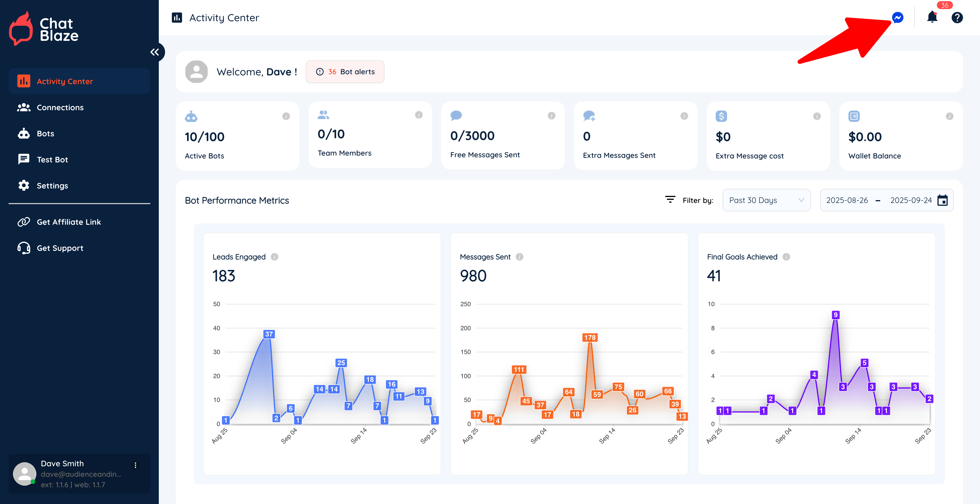This screenshot has width=980, height=504.
Task: Open the Bots sidebar item
Action: coord(45,134)
